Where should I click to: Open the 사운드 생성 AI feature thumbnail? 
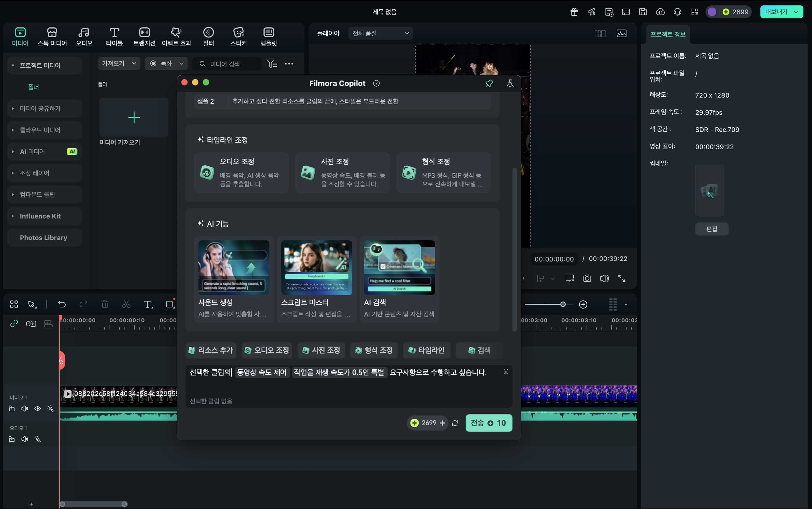coord(234,268)
